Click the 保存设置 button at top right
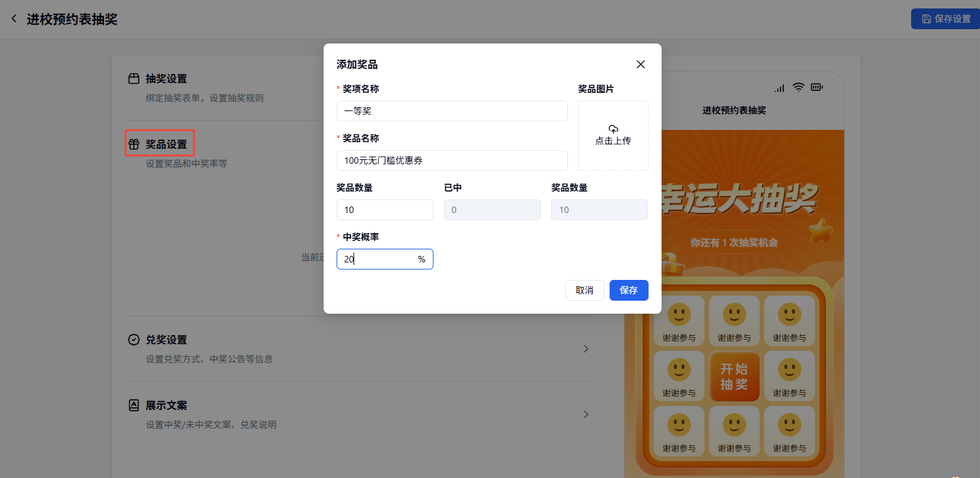980x478 pixels. pos(945,19)
